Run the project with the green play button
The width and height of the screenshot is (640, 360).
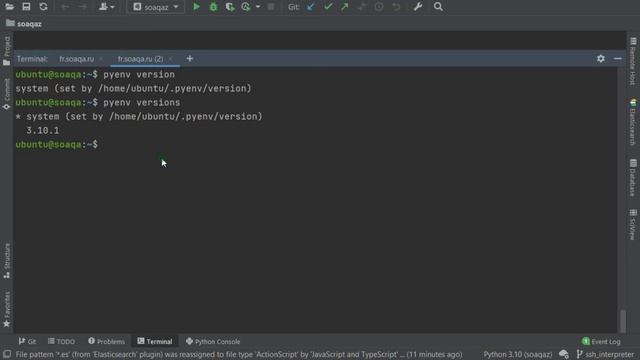(196, 7)
